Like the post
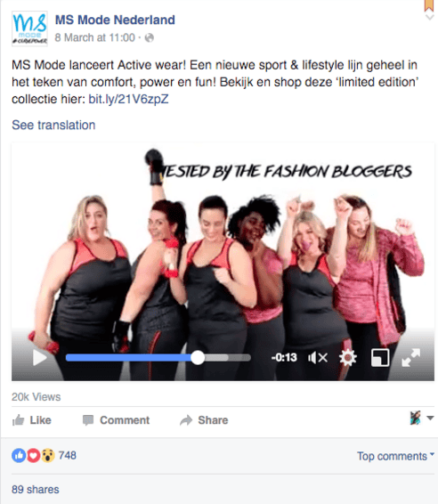438x504 pixels. click(x=31, y=420)
